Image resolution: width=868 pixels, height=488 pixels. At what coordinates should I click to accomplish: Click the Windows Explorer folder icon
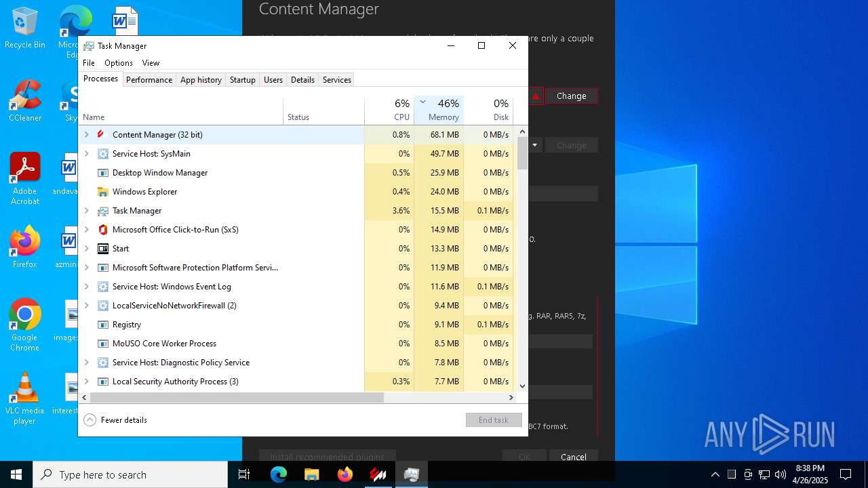102,192
